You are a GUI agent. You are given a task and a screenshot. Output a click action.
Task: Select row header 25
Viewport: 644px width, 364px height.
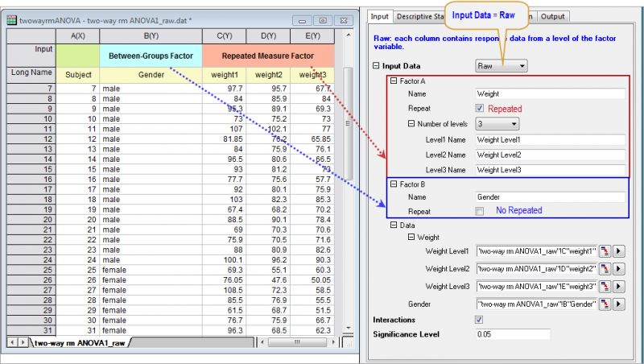(x=31, y=270)
